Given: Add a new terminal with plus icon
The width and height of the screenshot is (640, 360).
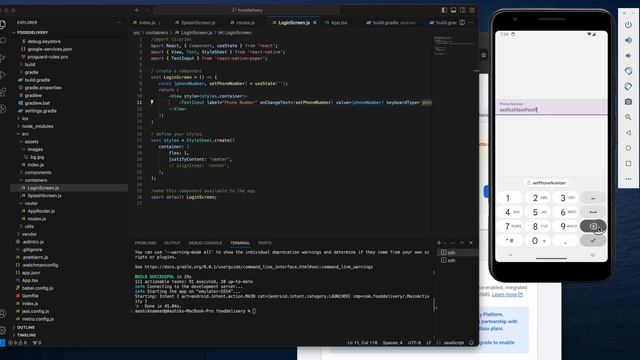Looking at the screenshot, I should (439, 243).
